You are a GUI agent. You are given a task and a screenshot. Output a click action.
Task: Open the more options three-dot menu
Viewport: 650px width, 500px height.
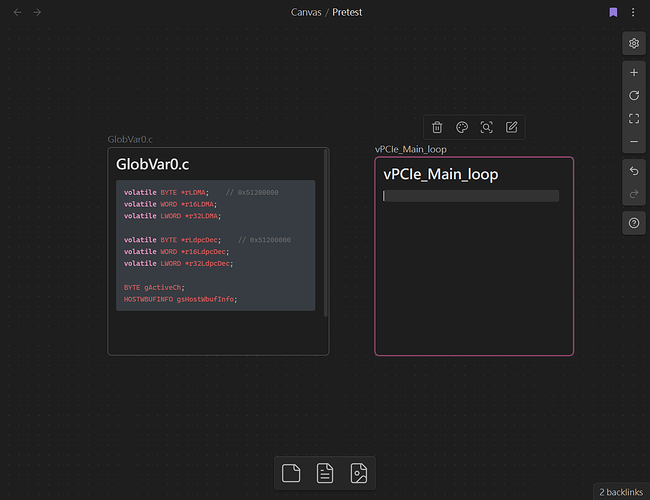pyautogui.click(x=634, y=12)
